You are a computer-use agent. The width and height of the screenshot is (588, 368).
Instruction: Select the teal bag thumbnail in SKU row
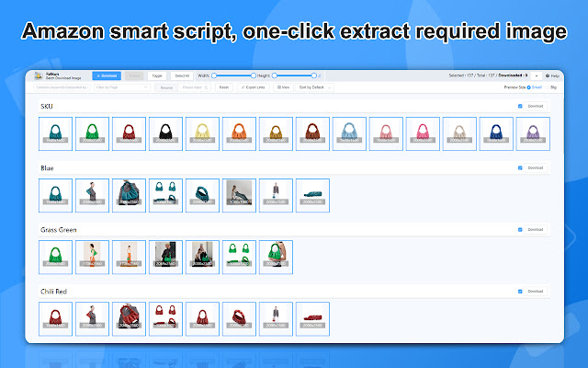(x=55, y=133)
